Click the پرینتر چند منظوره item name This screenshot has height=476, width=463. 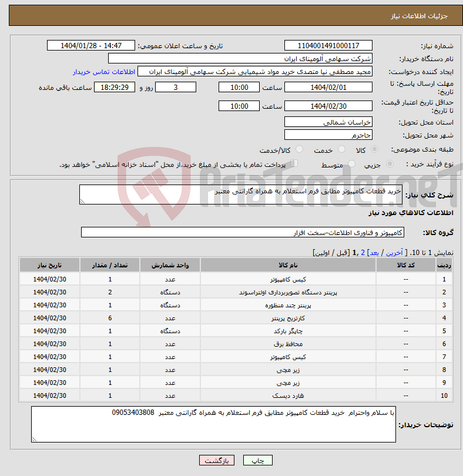pyautogui.click(x=288, y=305)
